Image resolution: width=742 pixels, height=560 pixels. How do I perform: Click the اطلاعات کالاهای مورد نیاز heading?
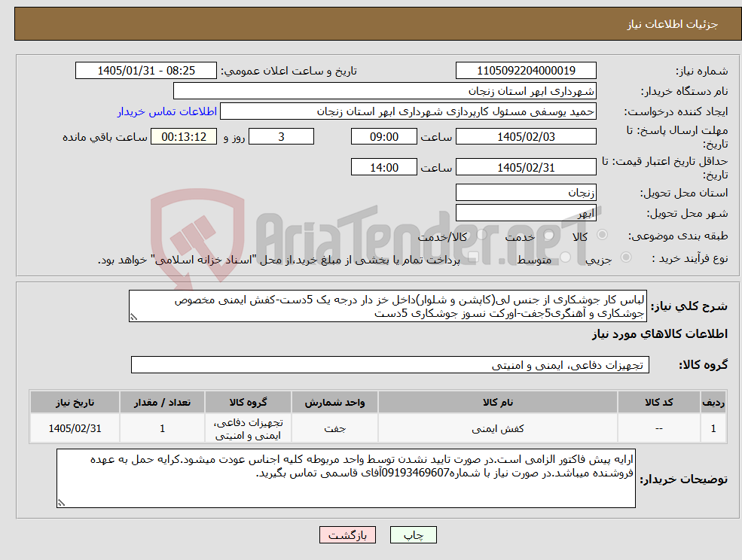(660, 334)
